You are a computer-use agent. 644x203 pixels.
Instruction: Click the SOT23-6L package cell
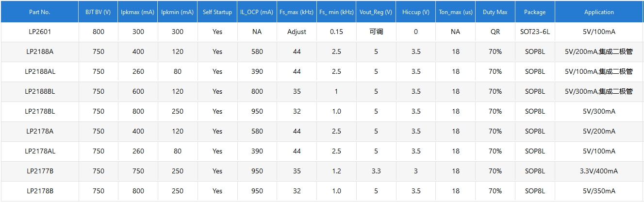(535, 32)
